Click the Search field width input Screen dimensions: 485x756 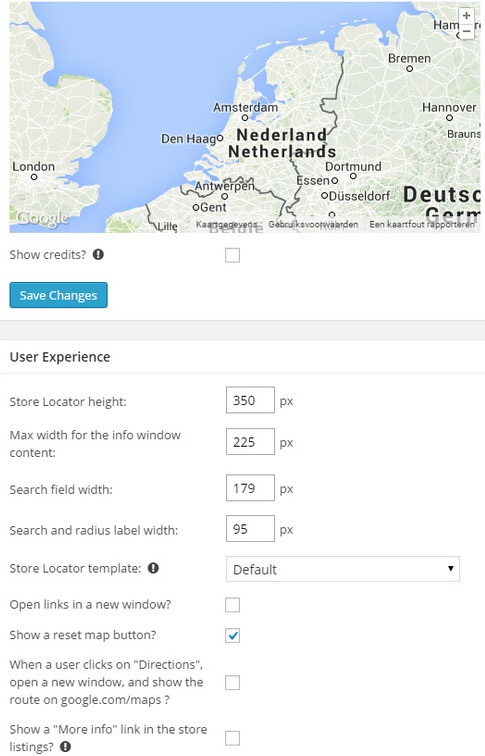click(250, 488)
